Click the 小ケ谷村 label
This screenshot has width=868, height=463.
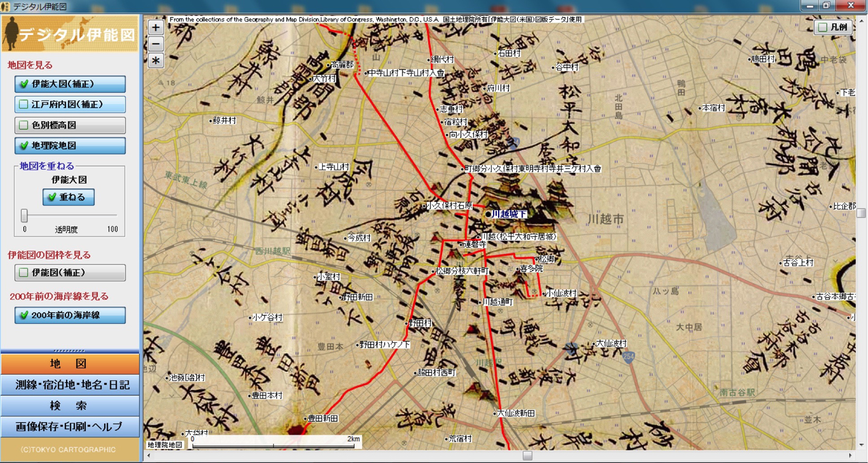click(x=268, y=317)
